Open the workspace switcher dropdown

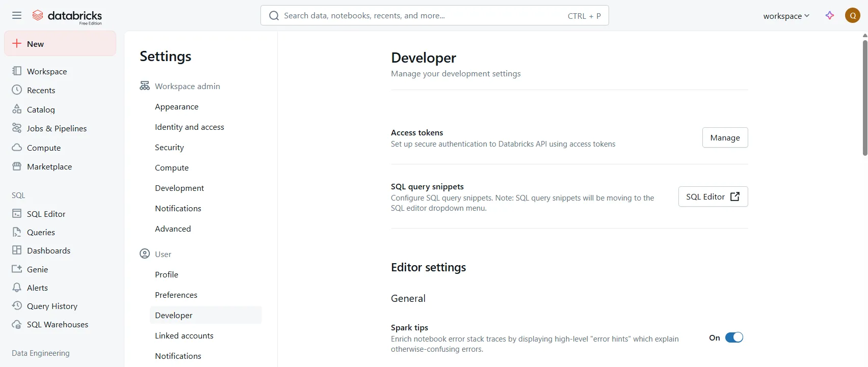pos(785,16)
